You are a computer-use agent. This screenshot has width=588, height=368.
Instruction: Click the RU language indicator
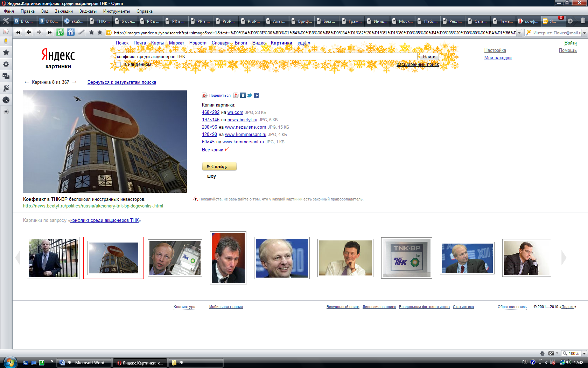[x=525, y=362]
